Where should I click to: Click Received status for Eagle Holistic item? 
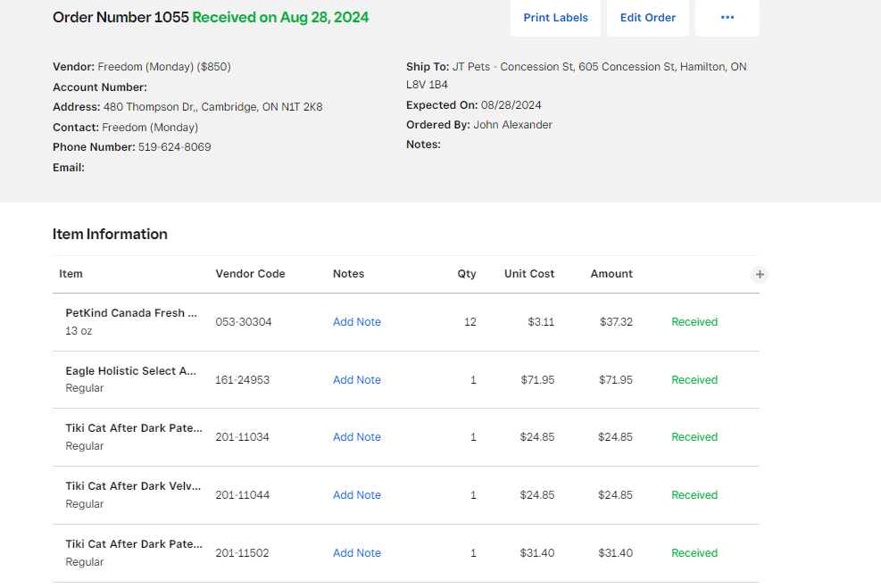point(694,380)
